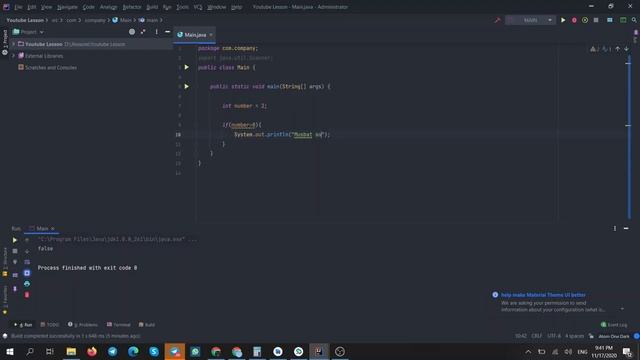Open the Event Log
The width and height of the screenshot is (640, 360).
coord(614,325)
